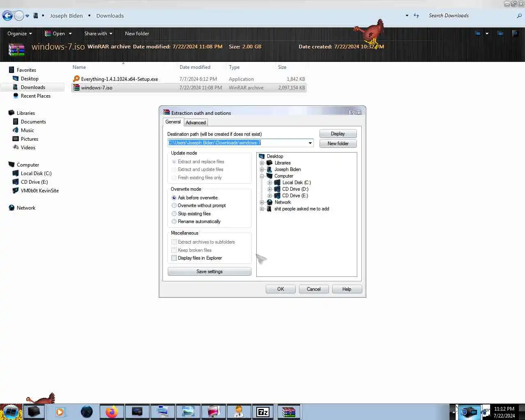
Task: Switch to the Advanced tab
Action: pos(196,123)
